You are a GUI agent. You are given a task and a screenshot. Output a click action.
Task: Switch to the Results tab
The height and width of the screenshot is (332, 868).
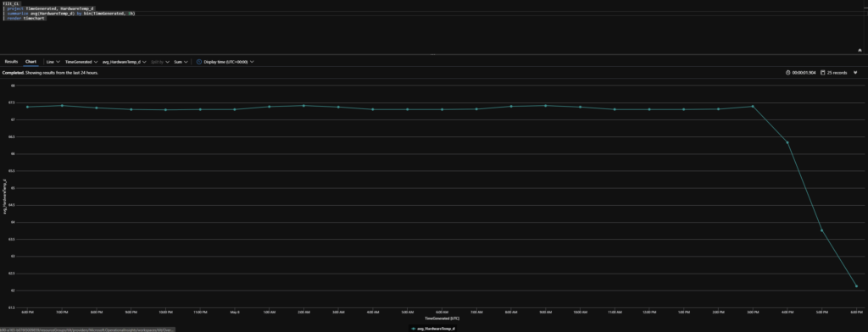tap(11, 62)
